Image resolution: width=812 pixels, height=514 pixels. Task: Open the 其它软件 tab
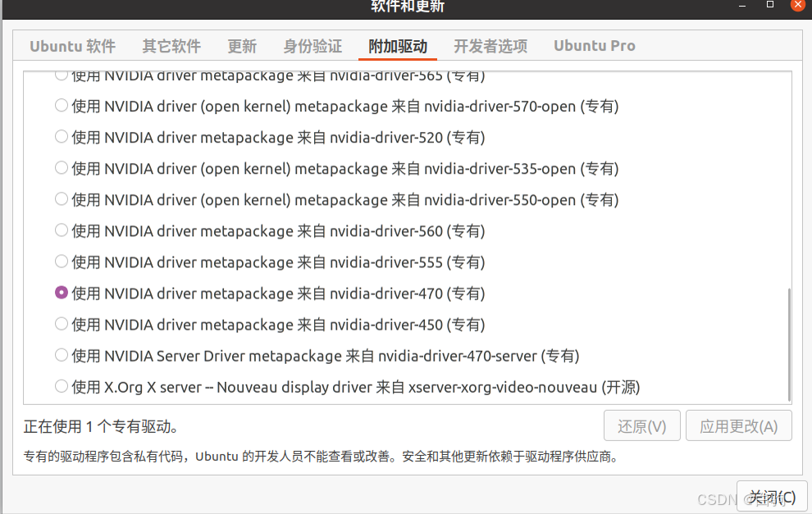point(171,46)
